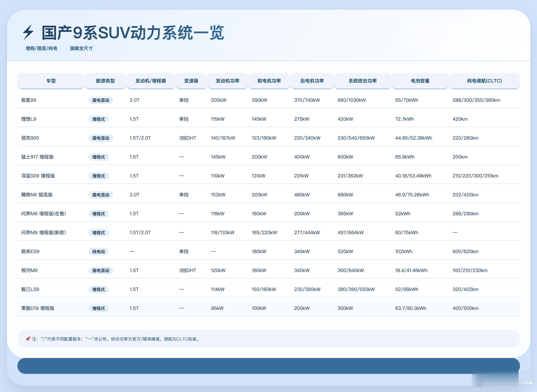Click the 电池容量 column header

(x=420, y=81)
